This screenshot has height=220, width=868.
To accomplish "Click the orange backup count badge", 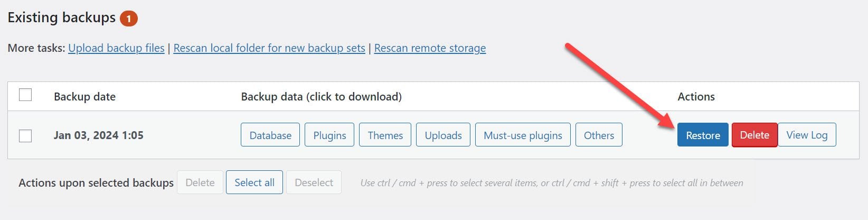I will point(128,19).
